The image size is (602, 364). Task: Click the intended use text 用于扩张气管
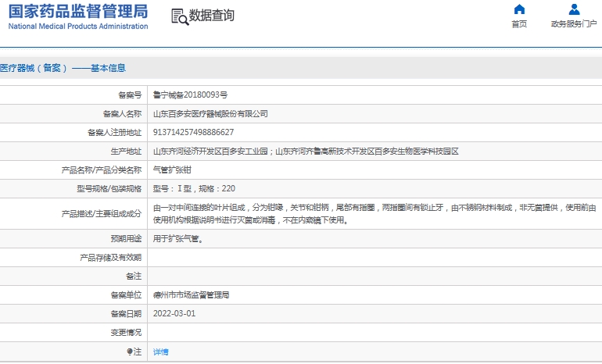(178, 239)
